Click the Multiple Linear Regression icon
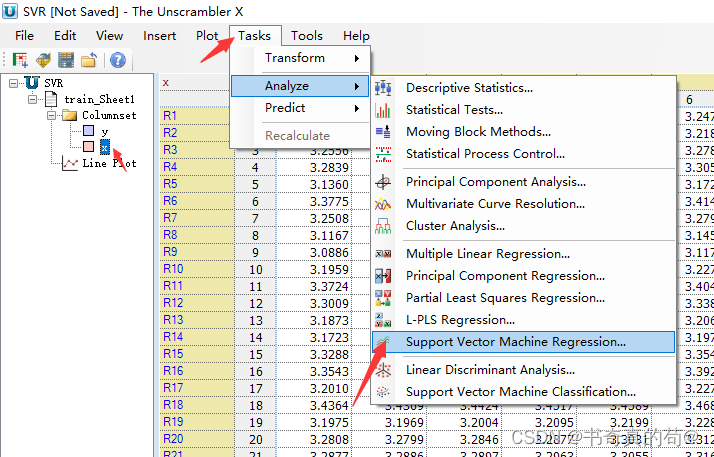This screenshot has width=714, height=457. point(383,254)
